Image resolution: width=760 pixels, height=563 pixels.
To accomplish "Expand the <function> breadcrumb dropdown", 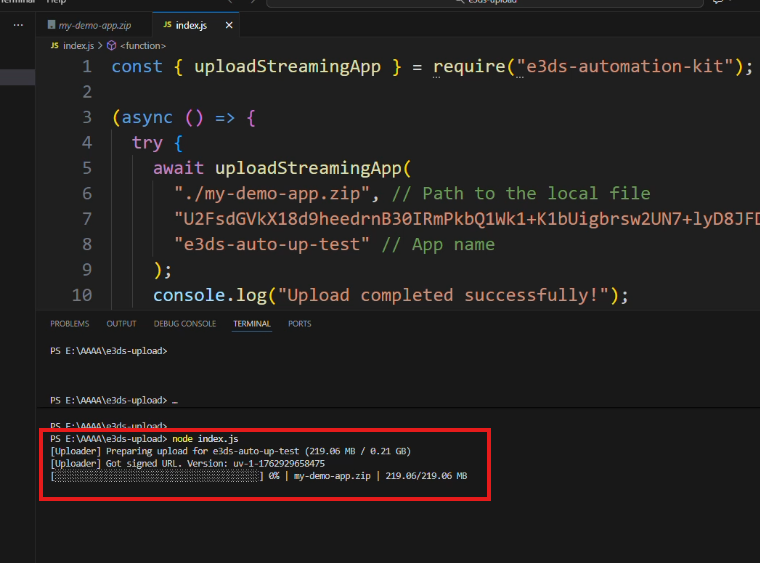I will click(137, 45).
